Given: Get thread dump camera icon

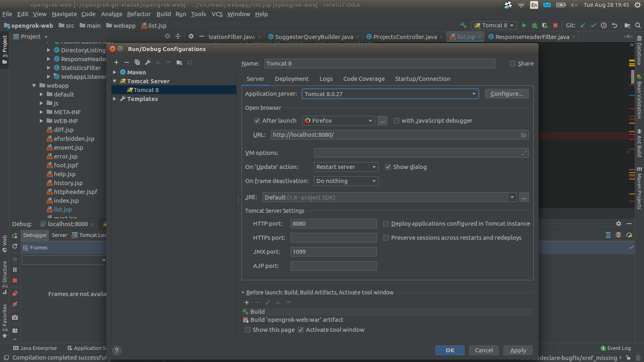Looking at the screenshot, I should coord(15,318).
